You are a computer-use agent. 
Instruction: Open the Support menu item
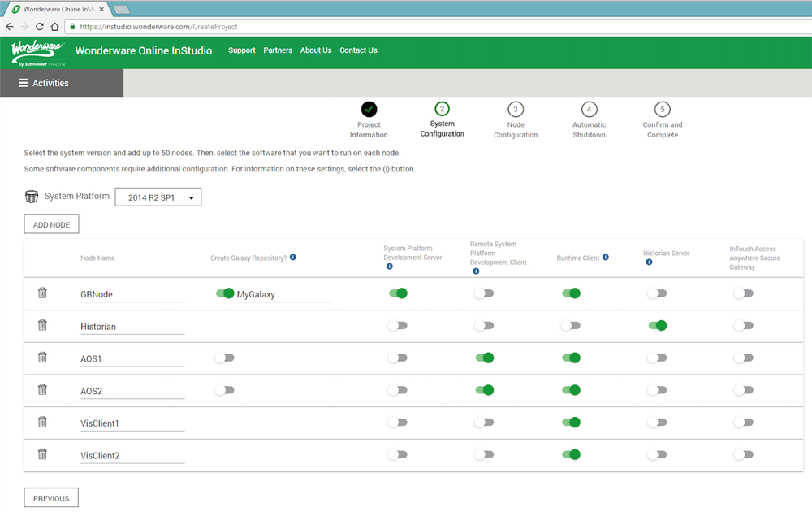[x=241, y=50]
